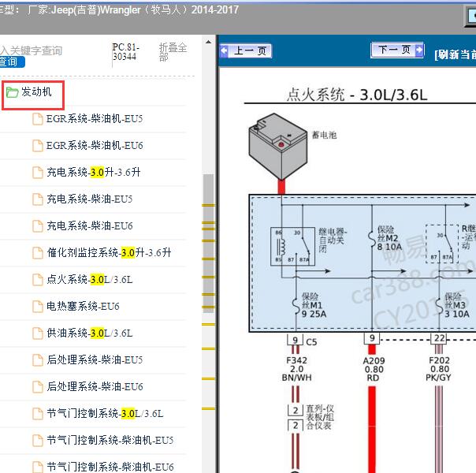Click page icon beside 催化剂监控系统-3.0升-3.6升
This screenshot has width=476, height=473.
coord(38,252)
